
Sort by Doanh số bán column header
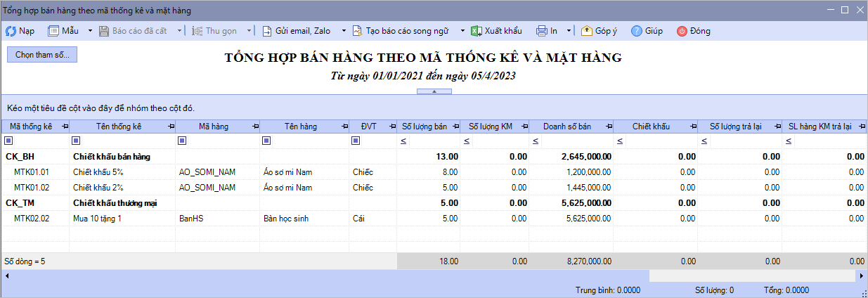click(566, 127)
